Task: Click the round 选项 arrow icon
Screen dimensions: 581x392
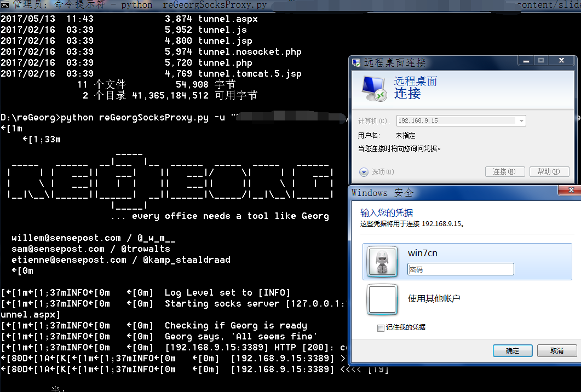Action: [364, 172]
